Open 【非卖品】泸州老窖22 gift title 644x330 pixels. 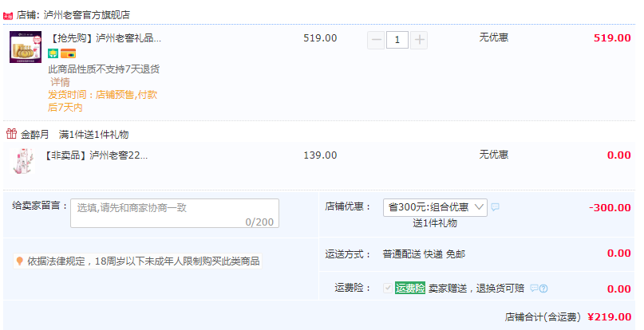click(96, 155)
